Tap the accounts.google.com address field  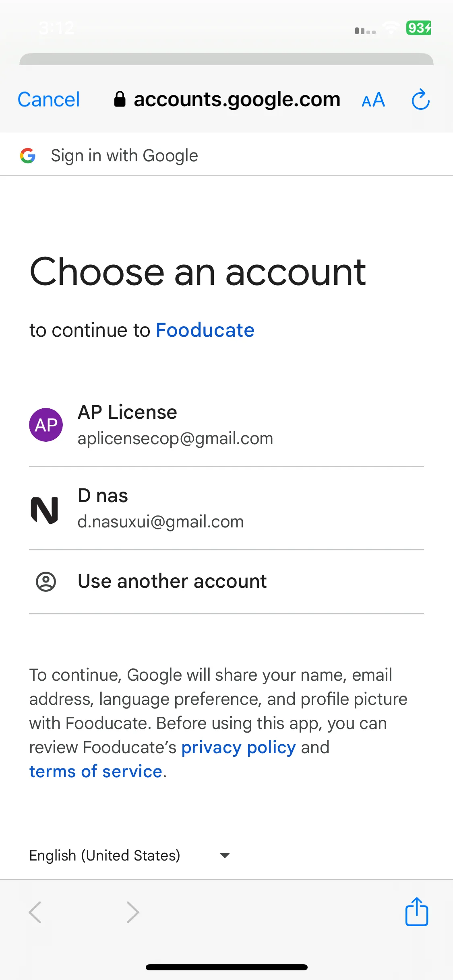pyautogui.click(x=228, y=99)
